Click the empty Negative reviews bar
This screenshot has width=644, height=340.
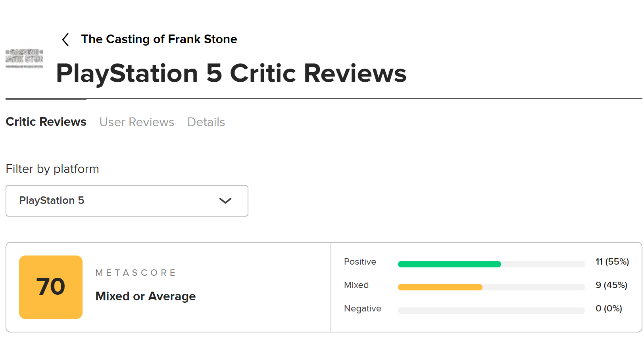[491, 311]
